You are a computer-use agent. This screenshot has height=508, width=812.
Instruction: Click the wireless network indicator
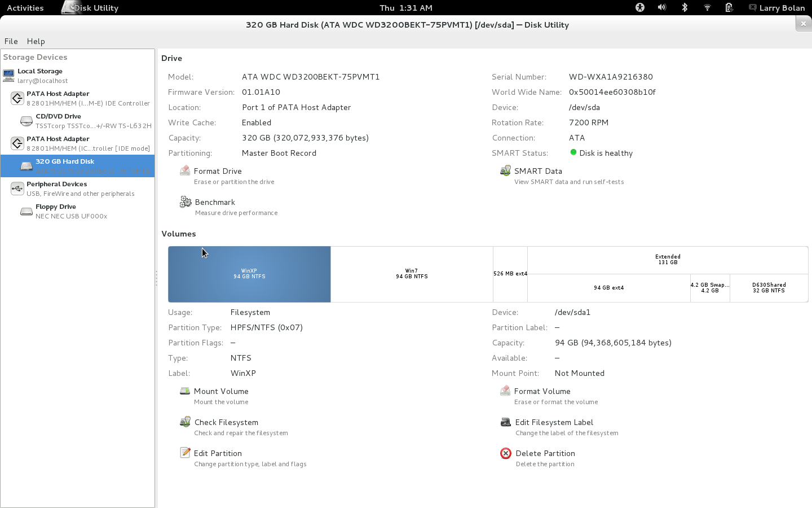point(707,7)
